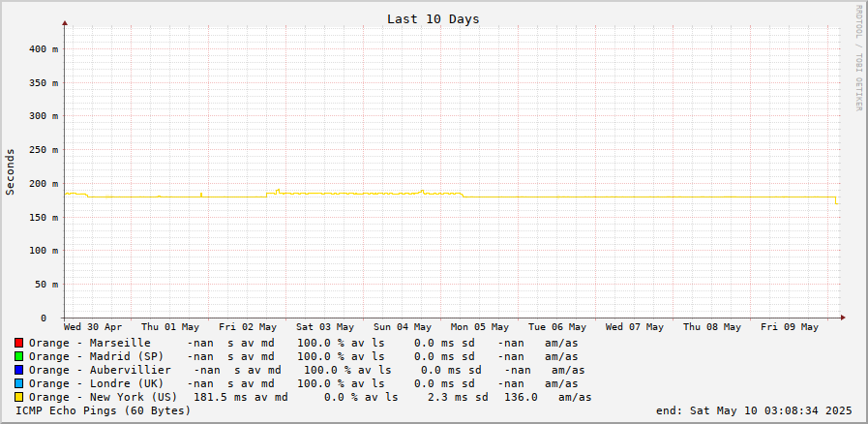868x424 pixels.
Task: Click the 'Orange - Londre (UK)' legend text
Action: pos(97,383)
